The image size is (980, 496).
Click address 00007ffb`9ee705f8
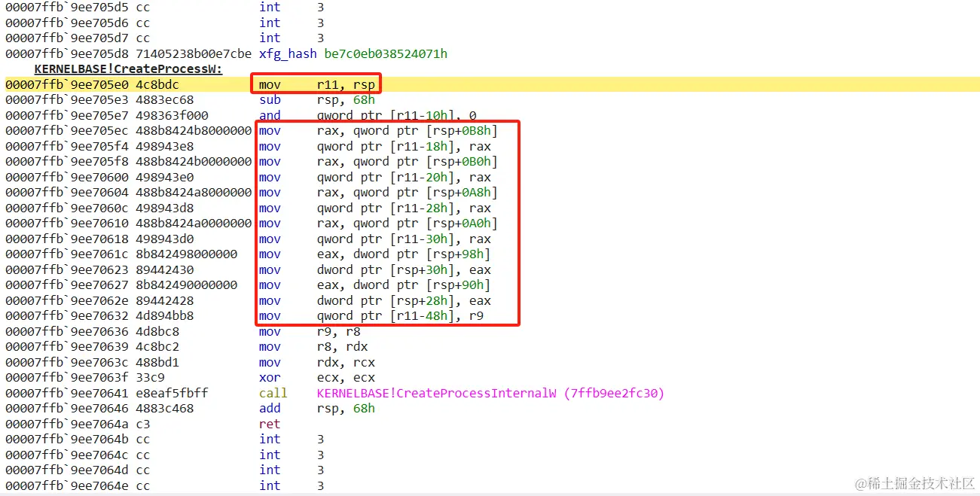pos(67,162)
